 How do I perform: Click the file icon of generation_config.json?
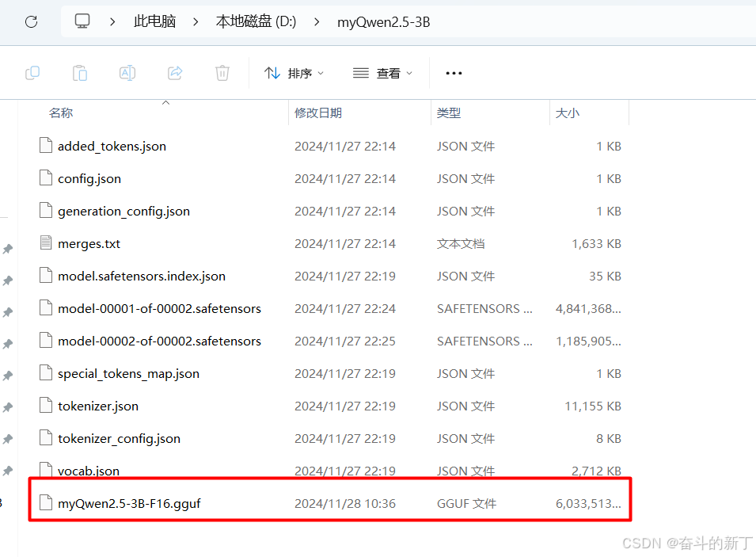point(46,210)
